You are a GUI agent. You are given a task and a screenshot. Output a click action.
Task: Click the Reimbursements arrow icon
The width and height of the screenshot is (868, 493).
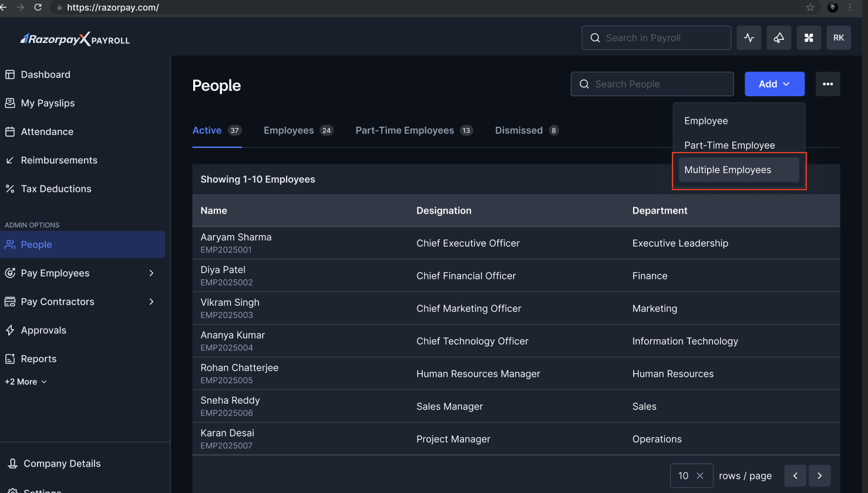(10, 160)
